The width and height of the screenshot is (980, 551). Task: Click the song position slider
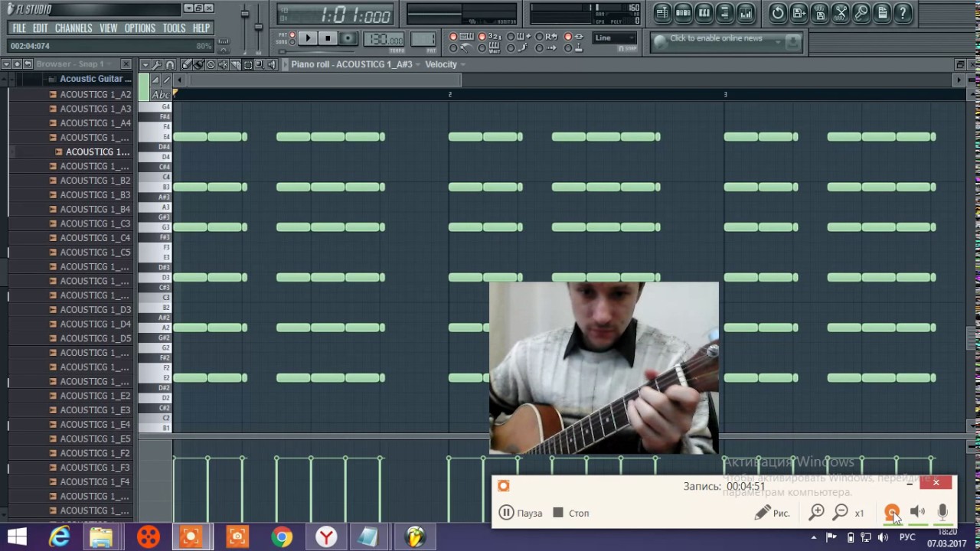point(318,52)
